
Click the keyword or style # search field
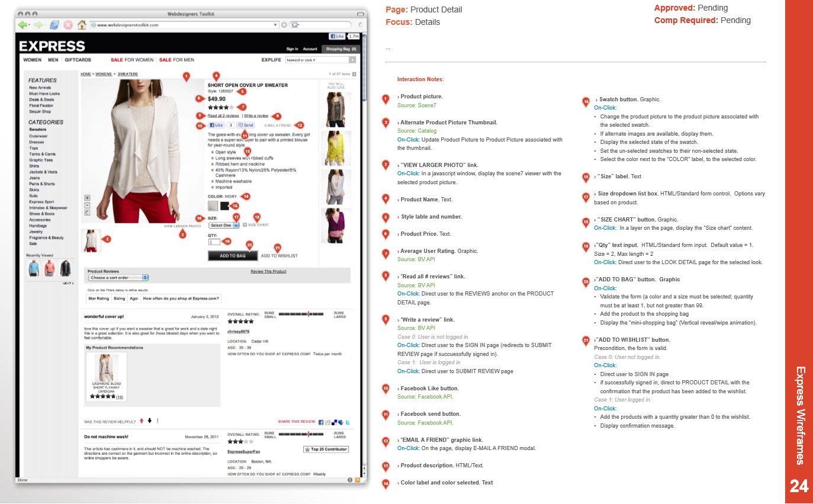click(x=317, y=60)
